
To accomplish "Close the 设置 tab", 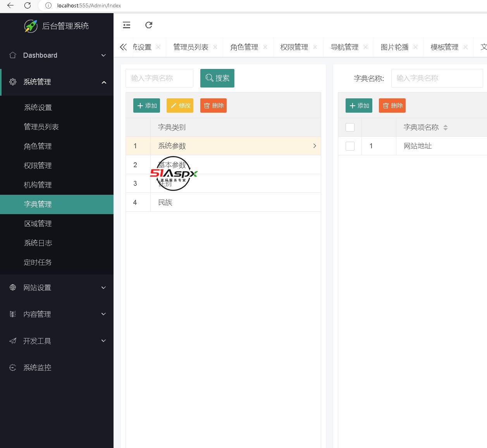I will [x=158, y=47].
